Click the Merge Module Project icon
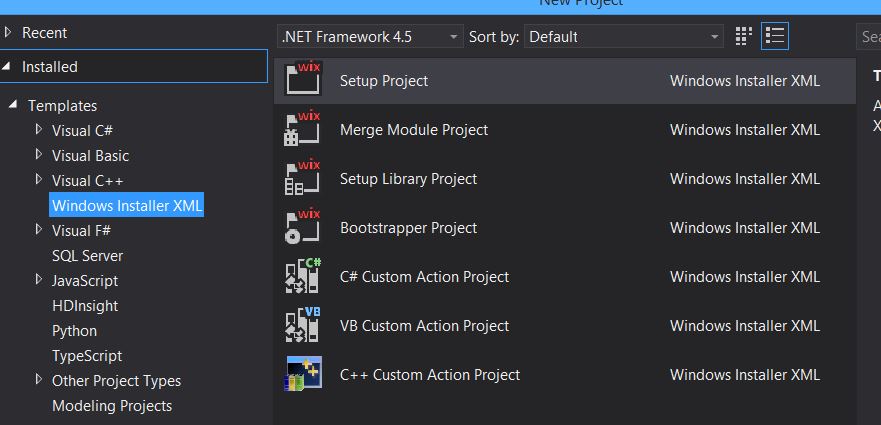Image resolution: width=881 pixels, height=425 pixels. [302, 129]
